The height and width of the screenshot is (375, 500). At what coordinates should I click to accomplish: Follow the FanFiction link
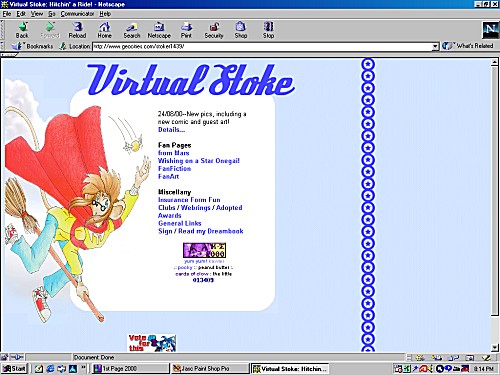coord(174,169)
